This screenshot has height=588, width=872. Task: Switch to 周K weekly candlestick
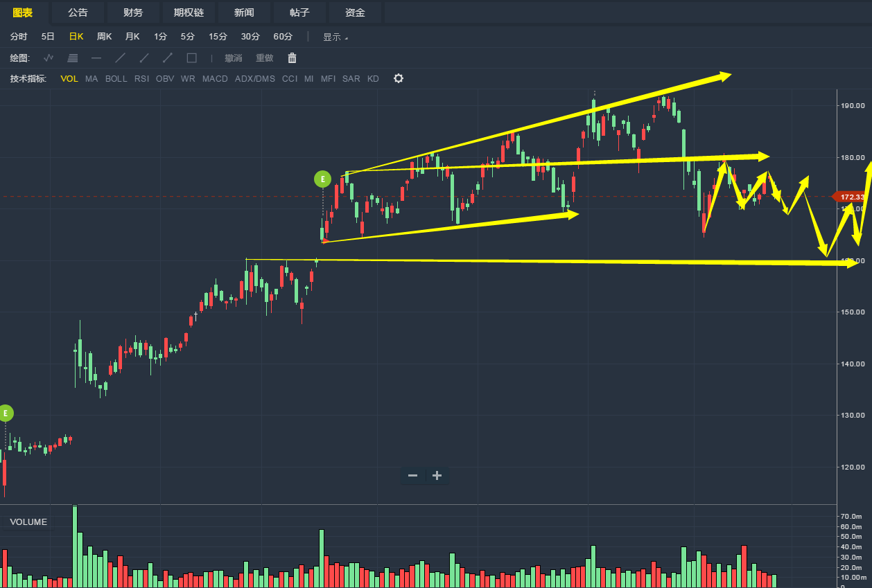point(104,37)
